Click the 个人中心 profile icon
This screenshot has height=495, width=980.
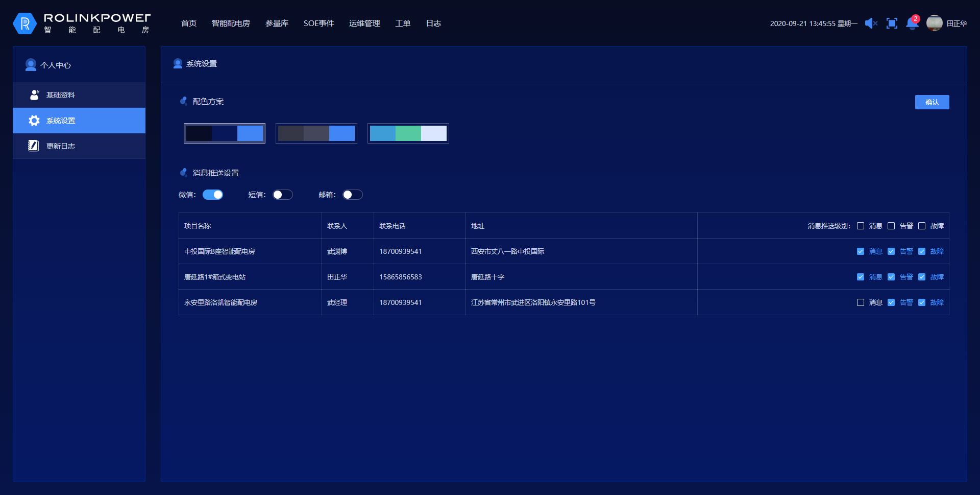click(x=31, y=65)
